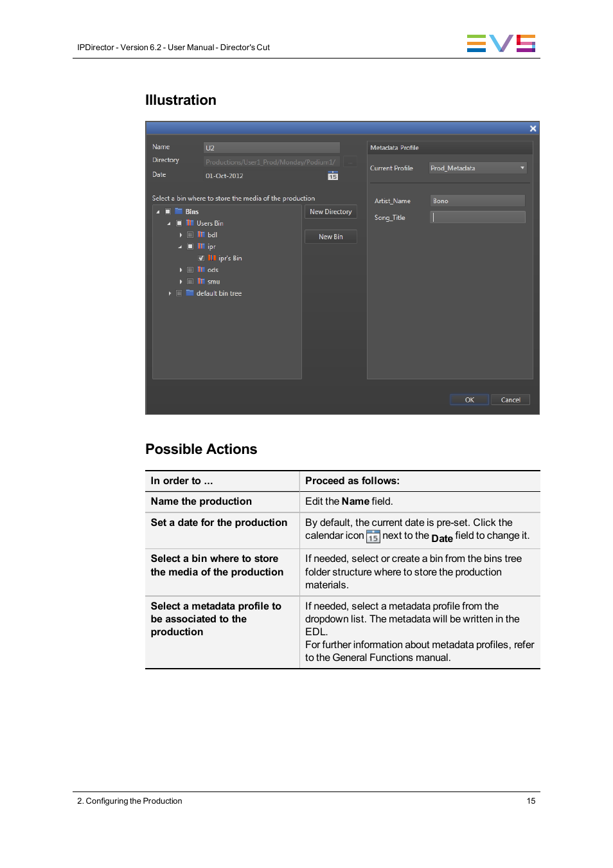Confirm with the OK button
The height and width of the screenshot is (868, 613).
pyautogui.click(x=469, y=399)
